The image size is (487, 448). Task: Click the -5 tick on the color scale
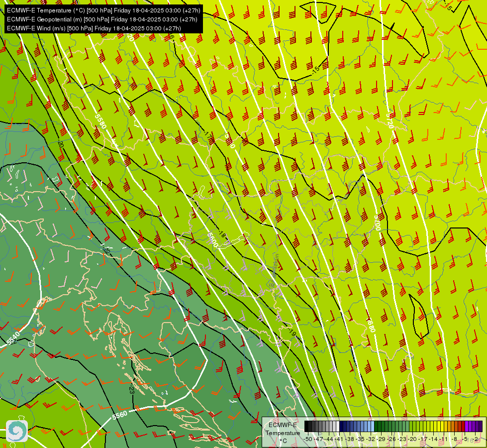[464, 439]
